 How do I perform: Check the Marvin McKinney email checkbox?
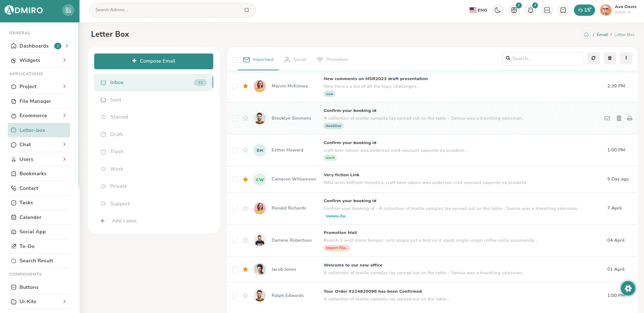(235, 86)
